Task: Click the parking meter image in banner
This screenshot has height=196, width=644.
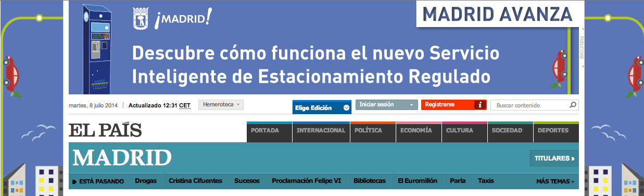Action: click(x=98, y=48)
